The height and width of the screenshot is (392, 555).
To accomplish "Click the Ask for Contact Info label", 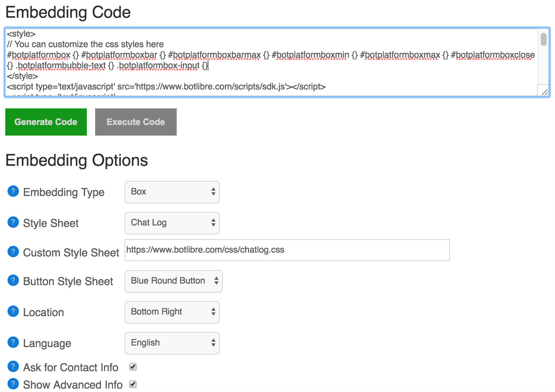I will 71,367.
